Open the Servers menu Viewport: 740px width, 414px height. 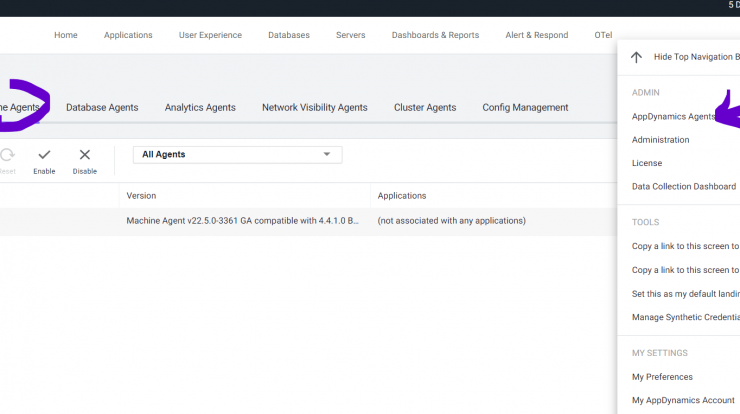[x=351, y=35]
